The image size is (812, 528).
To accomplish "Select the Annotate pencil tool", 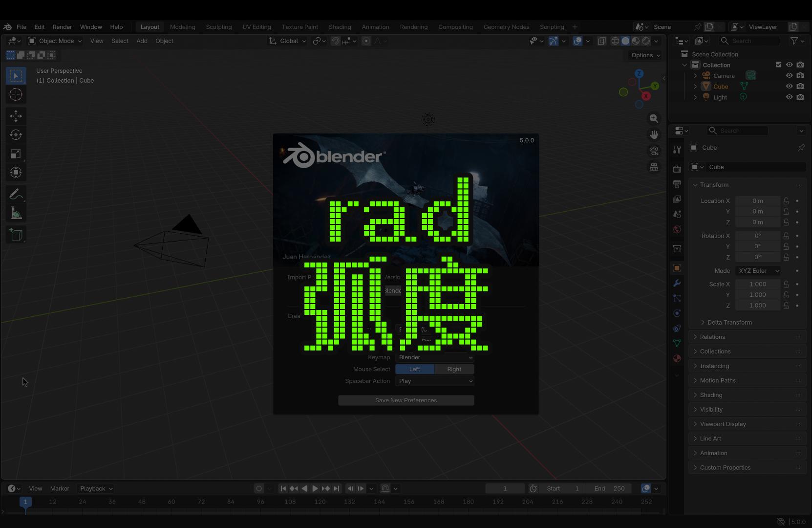I will coord(16,194).
